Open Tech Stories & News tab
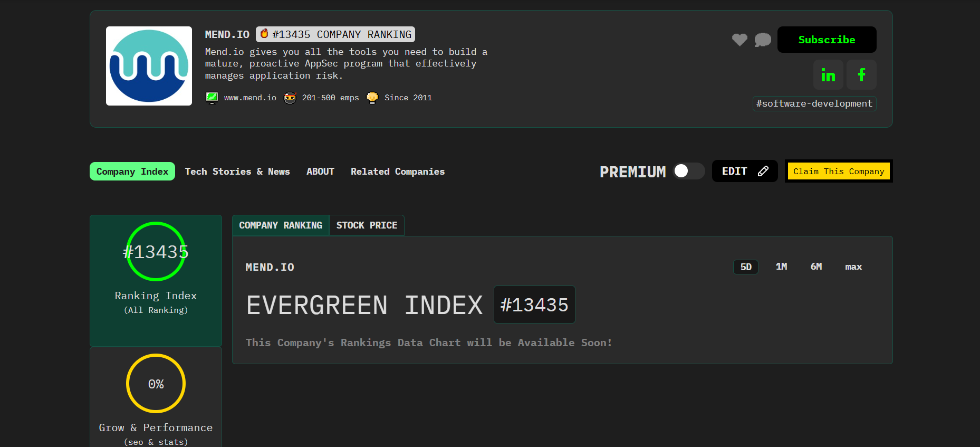The height and width of the screenshot is (447, 980). coord(237,172)
